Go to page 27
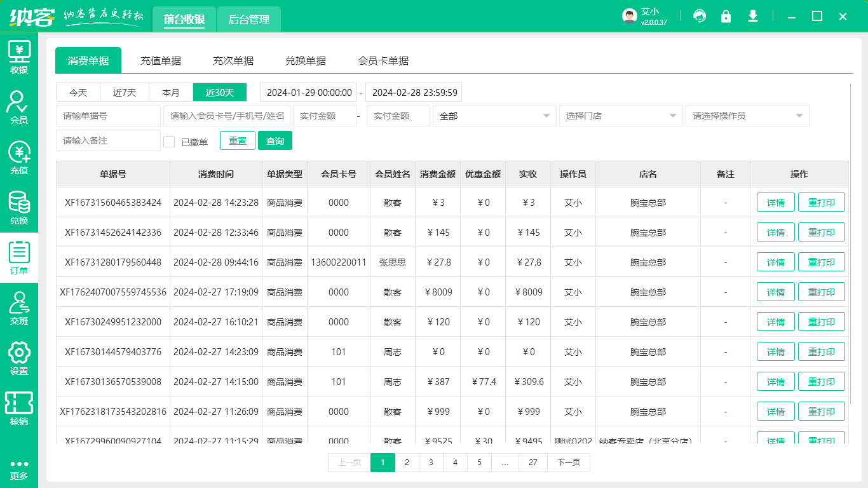This screenshot has height=488, width=868. click(x=533, y=463)
